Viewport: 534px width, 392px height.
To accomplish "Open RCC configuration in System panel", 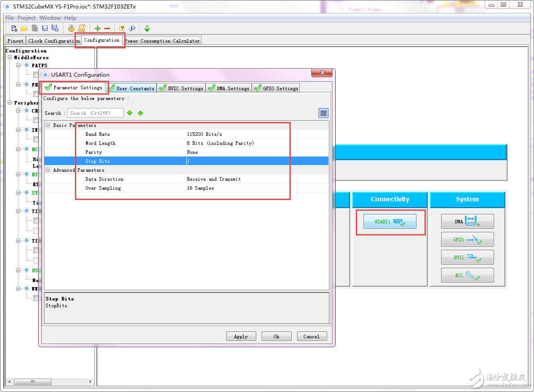I will point(467,275).
